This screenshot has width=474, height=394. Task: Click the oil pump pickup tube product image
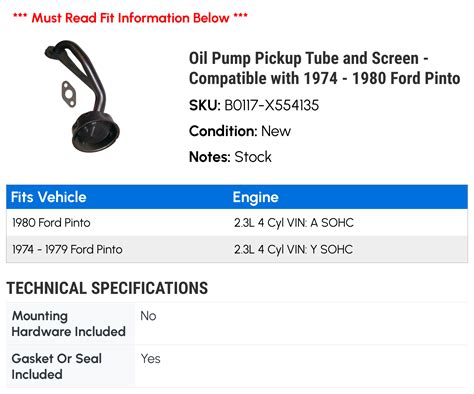82,96
